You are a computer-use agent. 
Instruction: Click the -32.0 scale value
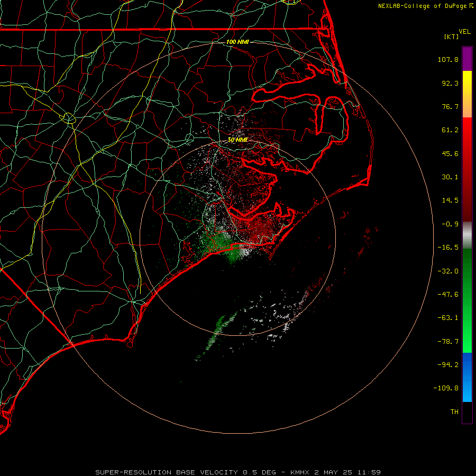tap(448, 271)
